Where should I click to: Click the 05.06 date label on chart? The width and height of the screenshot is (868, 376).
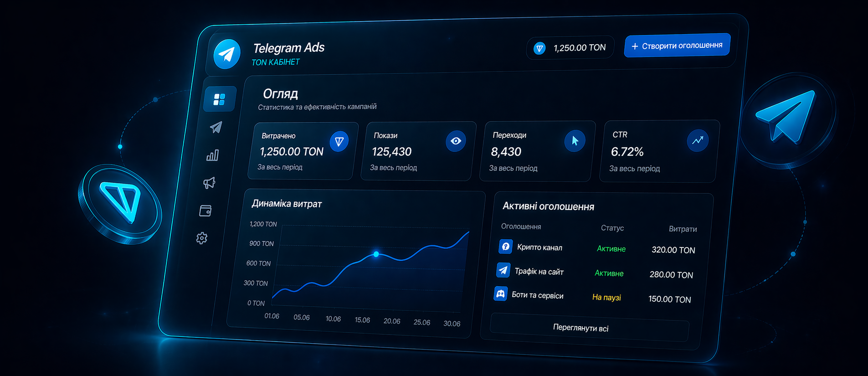(302, 317)
